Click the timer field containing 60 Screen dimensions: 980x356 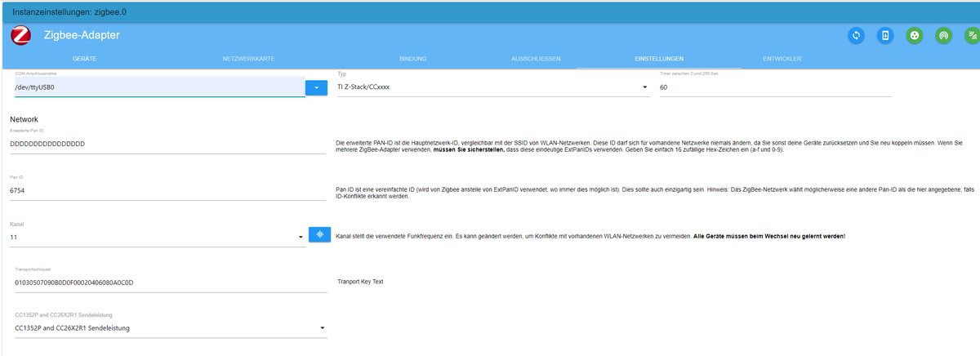[x=775, y=87]
